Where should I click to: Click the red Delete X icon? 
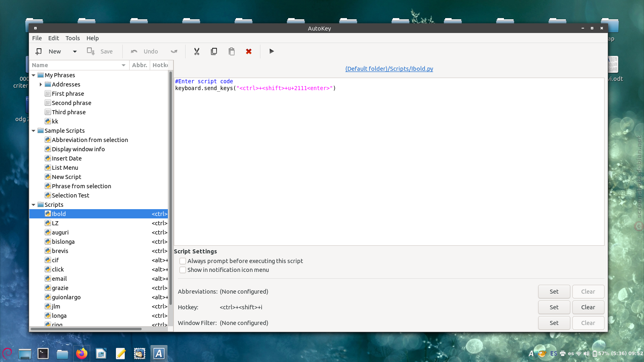click(x=249, y=51)
